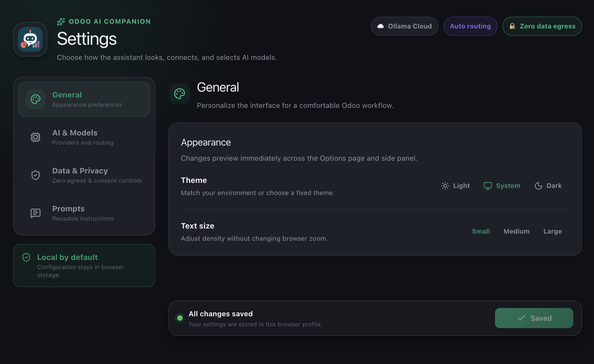The height and width of the screenshot is (364, 594).
Task: Click the Appearance card heading
Action: [206, 143]
